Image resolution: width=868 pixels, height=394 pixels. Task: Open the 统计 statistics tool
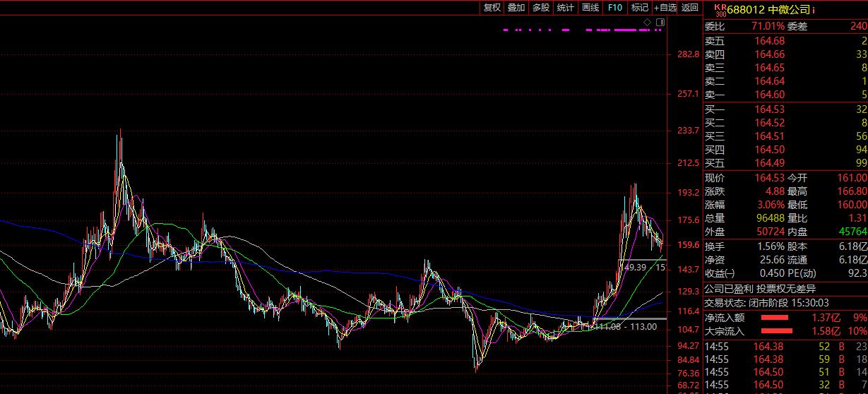566,8
